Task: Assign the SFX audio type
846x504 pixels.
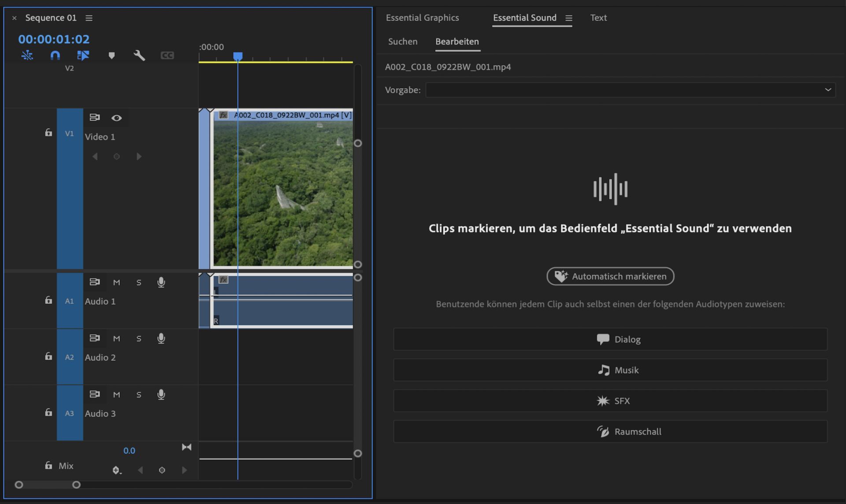Action: click(610, 401)
